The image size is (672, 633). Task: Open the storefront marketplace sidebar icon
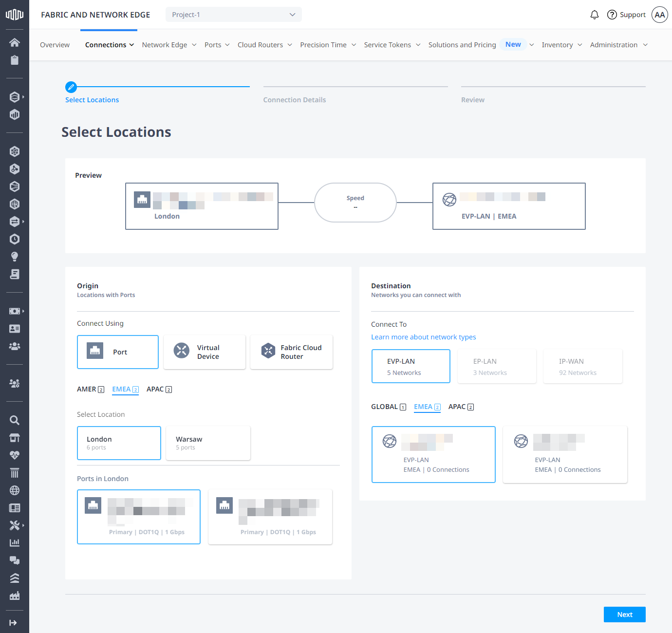(x=15, y=438)
